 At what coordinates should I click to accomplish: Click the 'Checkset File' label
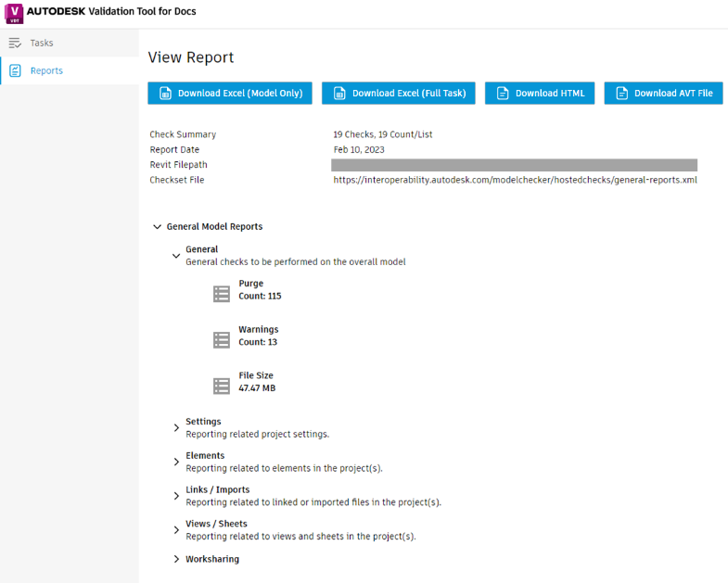point(176,180)
